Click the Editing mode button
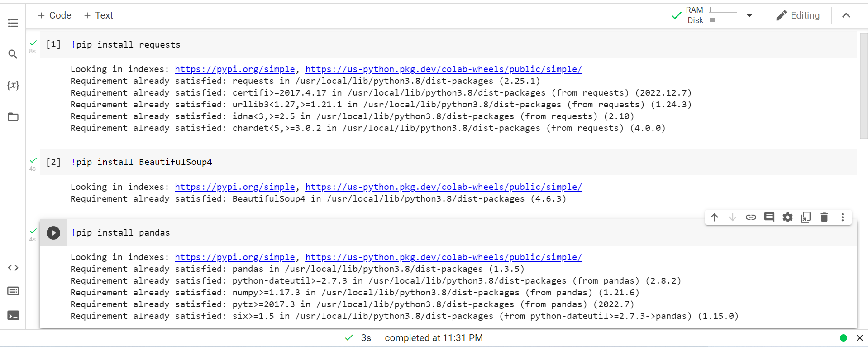Screen dimensions: 868x347 pyautogui.click(x=797, y=15)
